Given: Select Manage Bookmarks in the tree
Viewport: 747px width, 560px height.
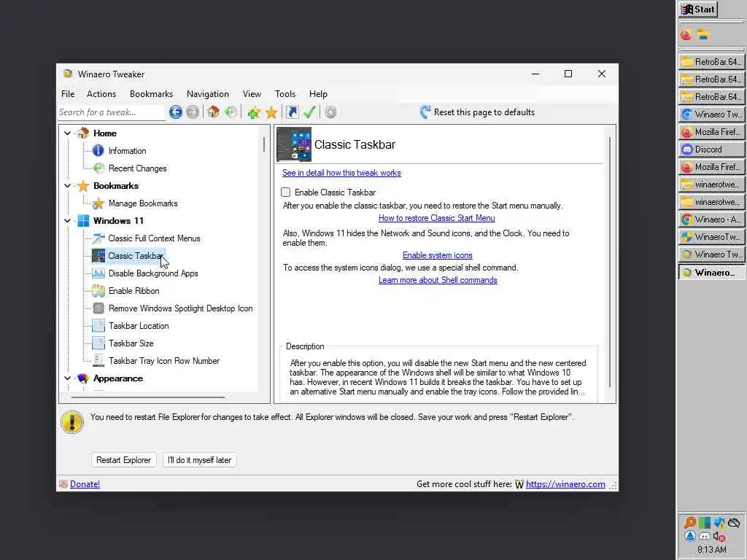Looking at the screenshot, I should tap(143, 203).
